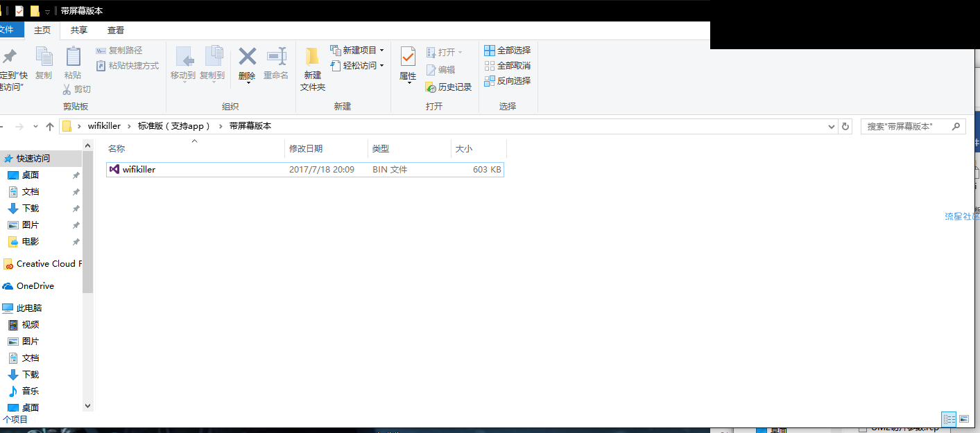Click the Forward navigation arrow
Screen dimensions: 980x433
tap(19, 127)
